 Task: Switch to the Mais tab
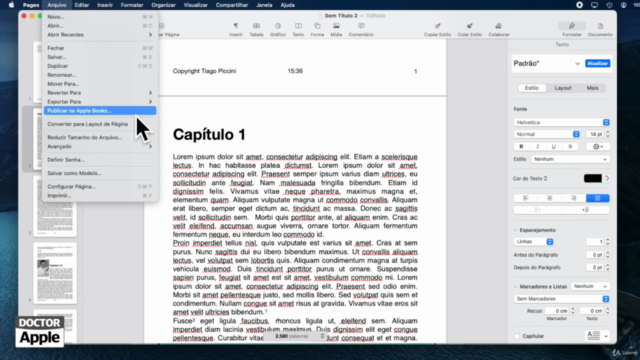coord(592,88)
